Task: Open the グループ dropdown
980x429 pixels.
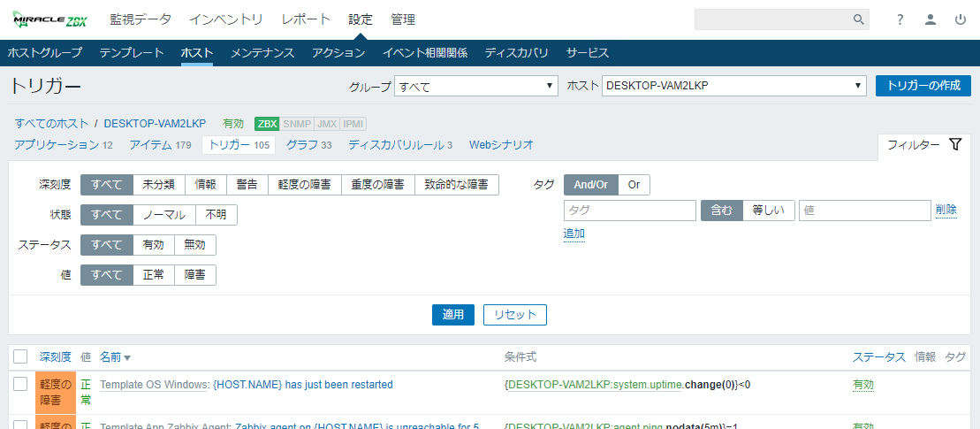Action: point(475,86)
